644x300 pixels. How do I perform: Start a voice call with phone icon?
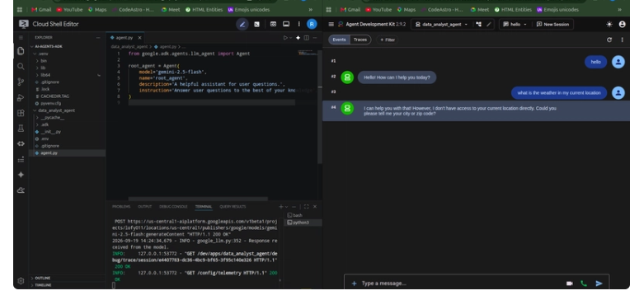tap(584, 284)
